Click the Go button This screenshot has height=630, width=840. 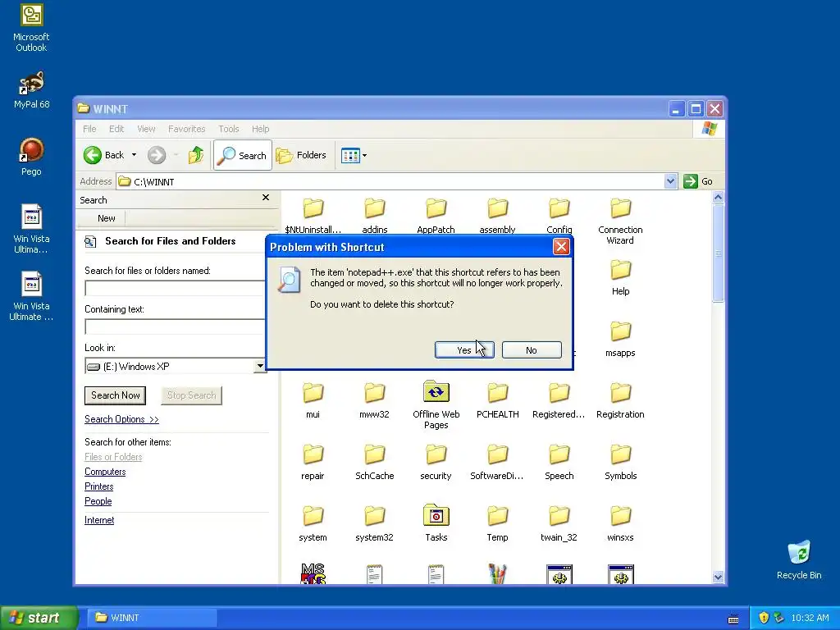pos(699,181)
